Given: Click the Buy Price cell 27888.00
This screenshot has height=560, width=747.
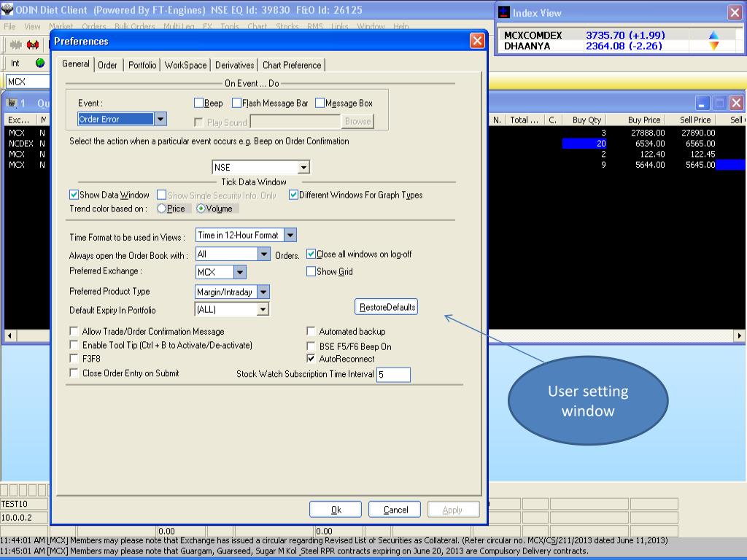Looking at the screenshot, I should point(648,133).
